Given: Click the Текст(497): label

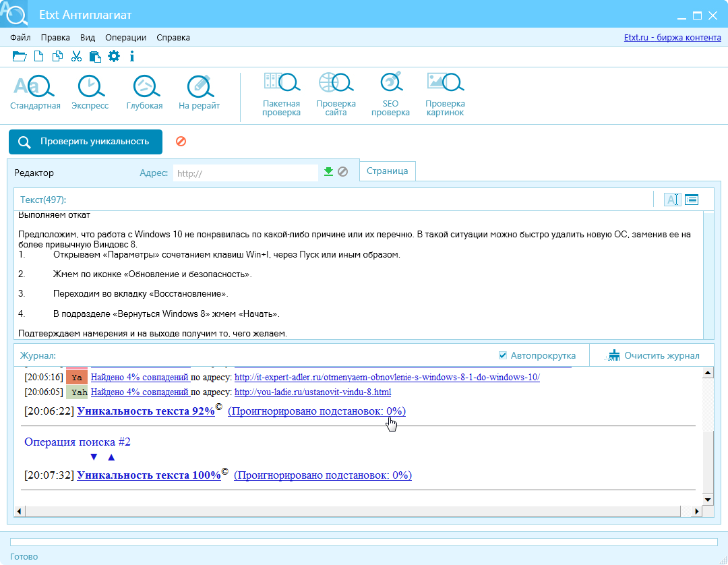Looking at the screenshot, I should (43, 200).
